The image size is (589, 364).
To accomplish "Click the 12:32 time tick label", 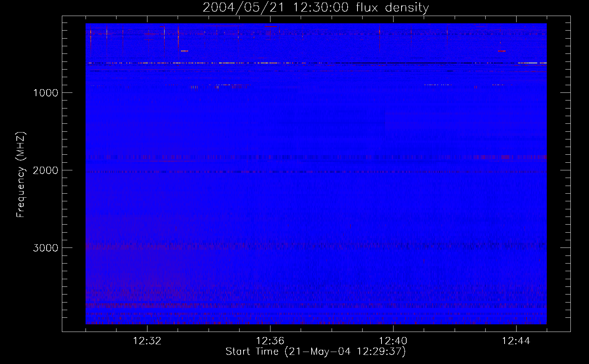I will (x=147, y=341).
